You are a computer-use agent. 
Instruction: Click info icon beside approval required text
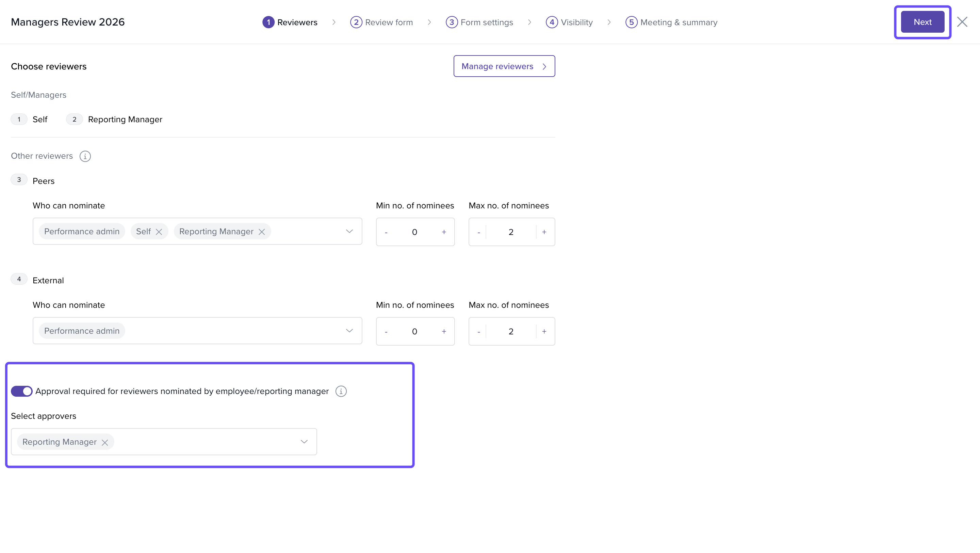tap(341, 391)
